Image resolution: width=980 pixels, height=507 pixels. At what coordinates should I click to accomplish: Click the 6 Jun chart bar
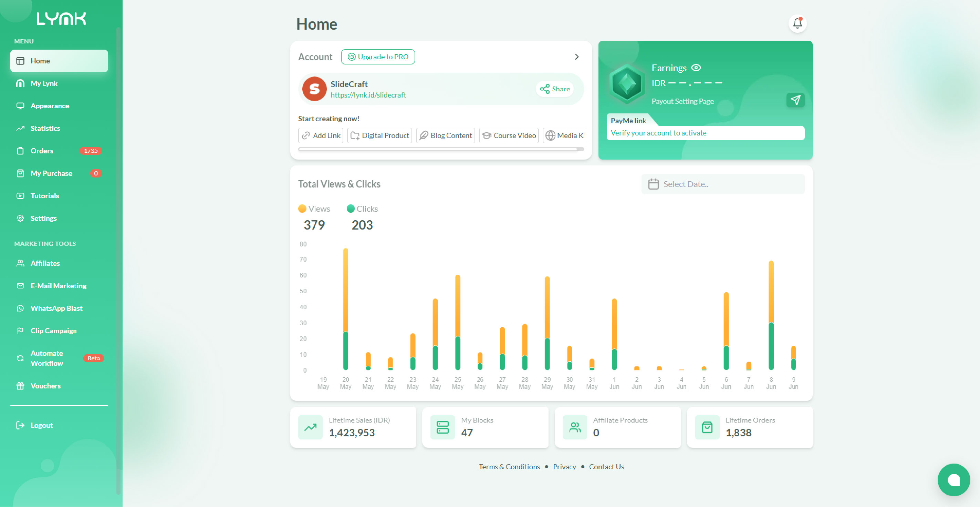[726, 332]
